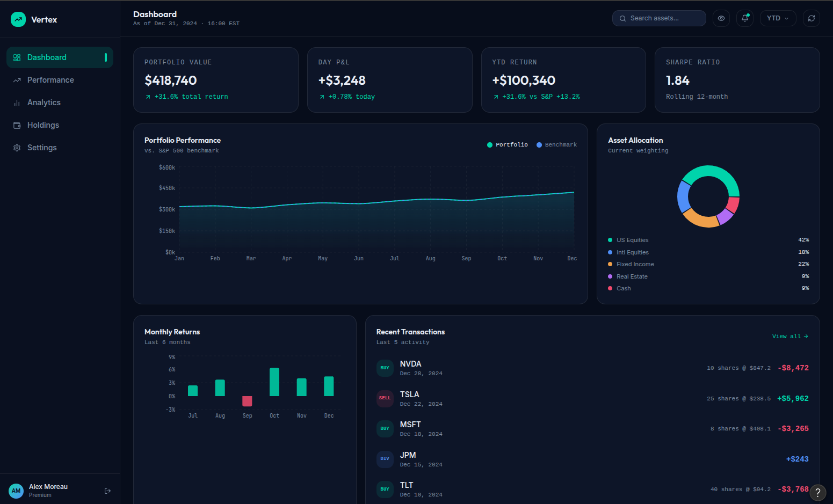Click US Equities legend entry

pos(708,240)
